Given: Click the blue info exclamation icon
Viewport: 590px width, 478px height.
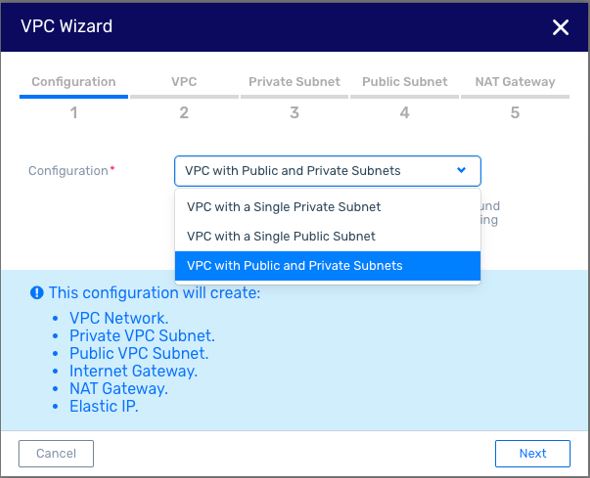Looking at the screenshot, I should tap(37, 292).
